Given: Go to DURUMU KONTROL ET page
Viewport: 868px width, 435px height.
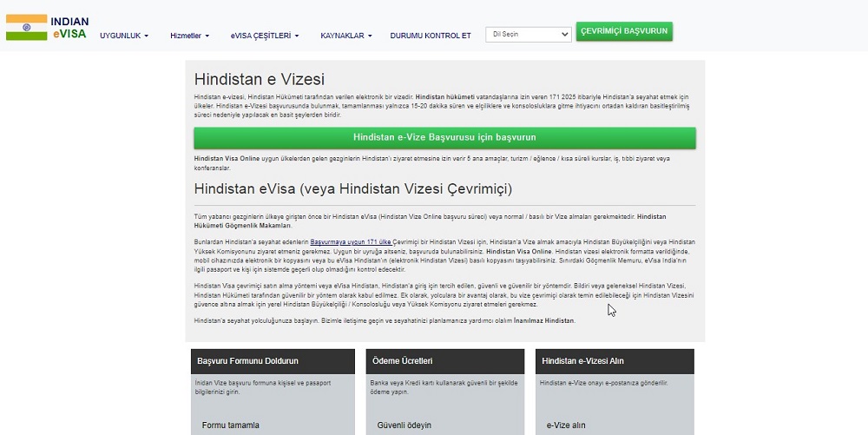Looking at the screenshot, I should coord(431,36).
